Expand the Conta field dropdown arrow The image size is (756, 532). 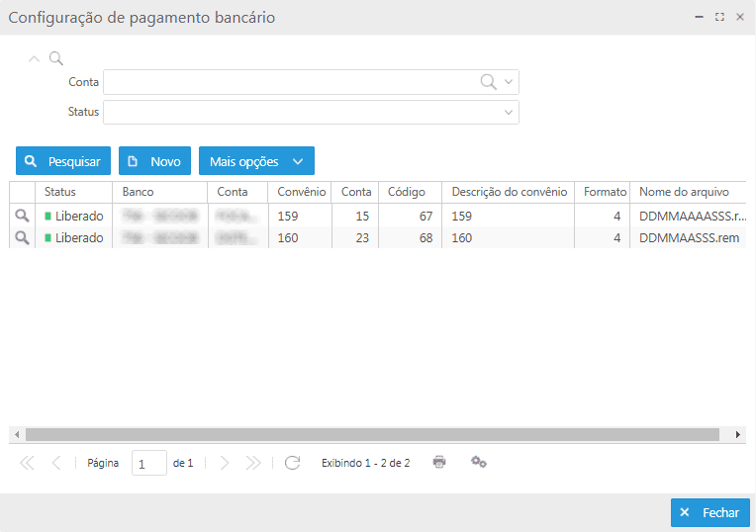509,82
